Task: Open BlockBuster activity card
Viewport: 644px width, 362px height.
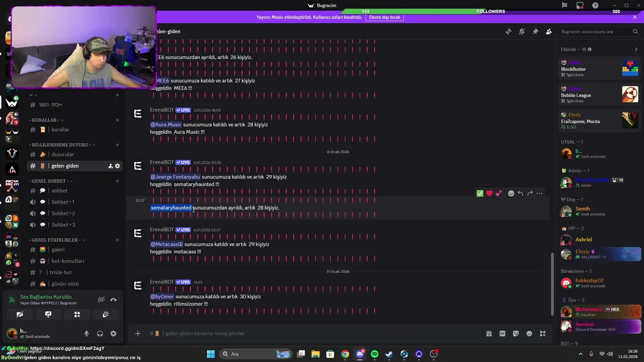Action: coord(599,68)
